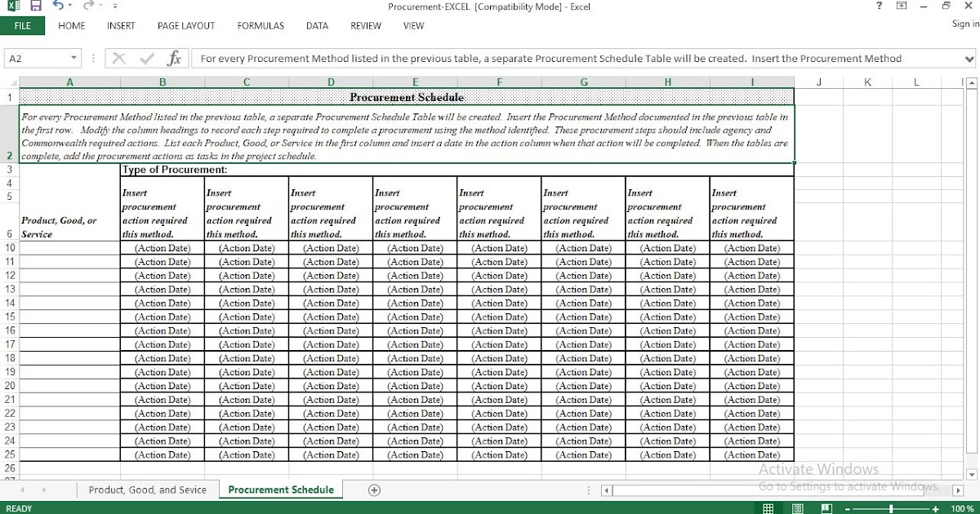Switch to Page Layout view icon
Viewport: 980px width, 514px height.
(x=797, y=508)
